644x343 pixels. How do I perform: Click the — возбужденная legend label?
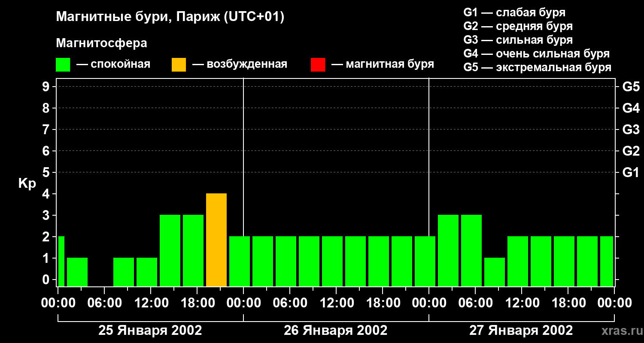240,64
